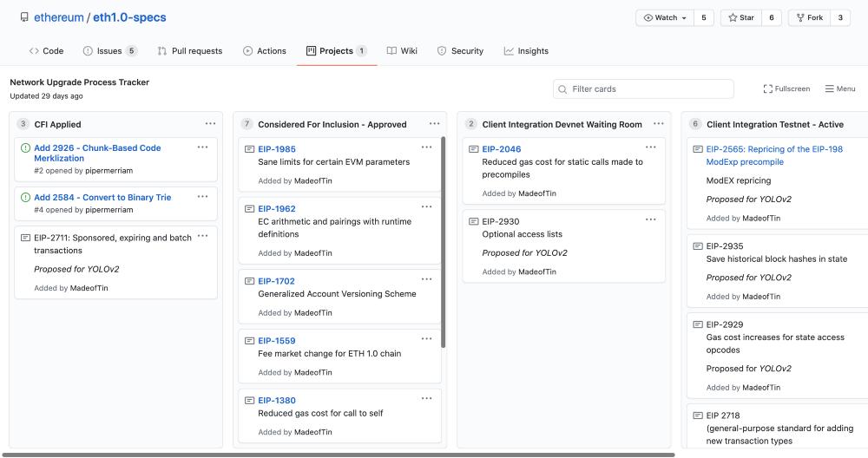Click the note icon on EIP 2718 card

(698, 415)
